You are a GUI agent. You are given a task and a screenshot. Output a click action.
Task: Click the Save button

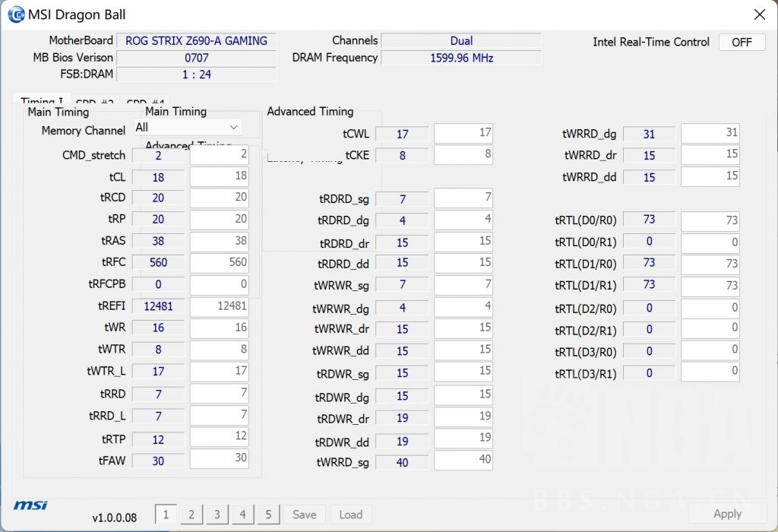304,515
